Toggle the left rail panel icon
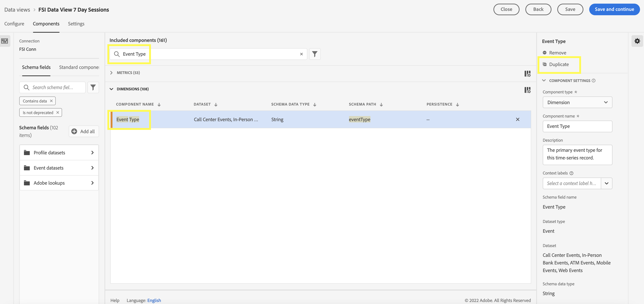This screenshot has height=304, width=644. point(5,41)
